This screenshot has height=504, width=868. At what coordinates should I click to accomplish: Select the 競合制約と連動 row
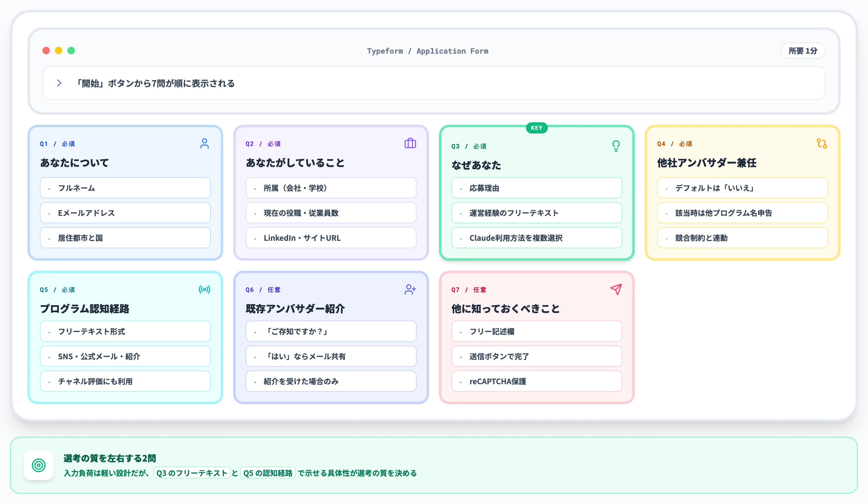pyautogui.click(x=742, y=238)
